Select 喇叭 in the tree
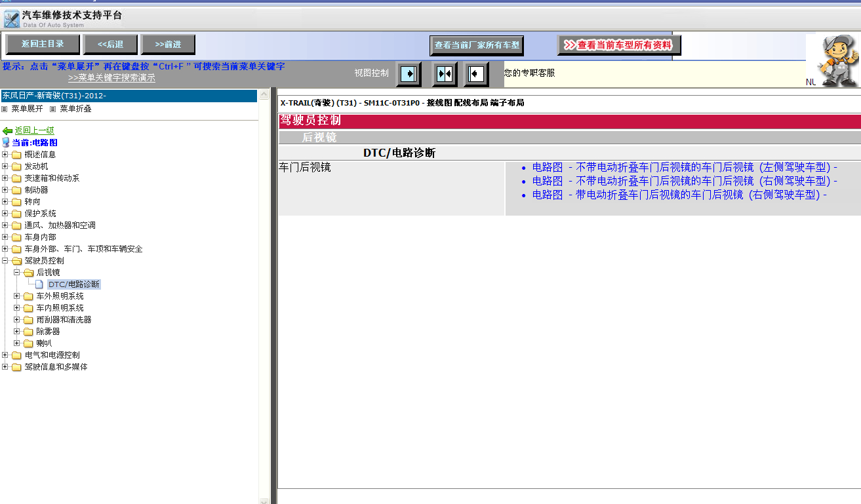This screenshot has height=504, width=861. click(x=44, y=343)
